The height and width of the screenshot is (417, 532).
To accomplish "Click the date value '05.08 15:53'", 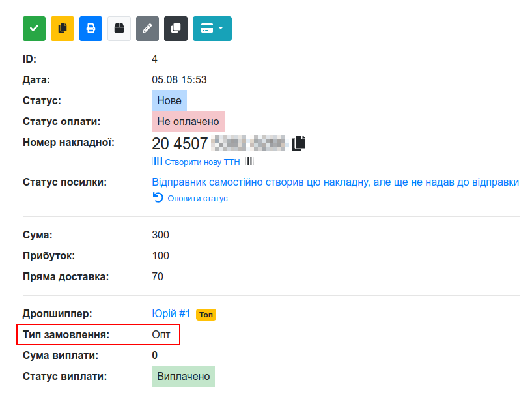I will [179, 79].
